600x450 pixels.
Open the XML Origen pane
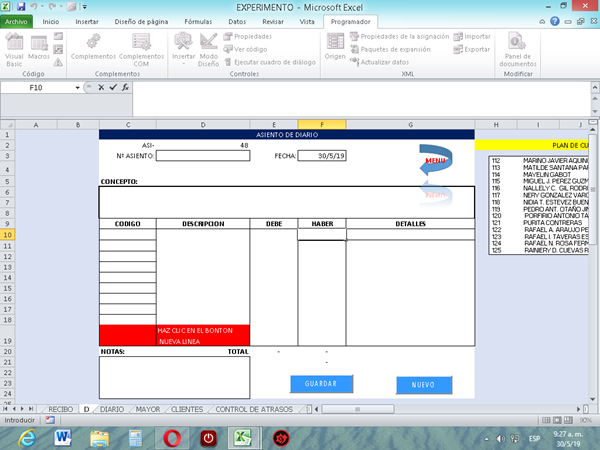pyautogui.click(x=335, y=47)
